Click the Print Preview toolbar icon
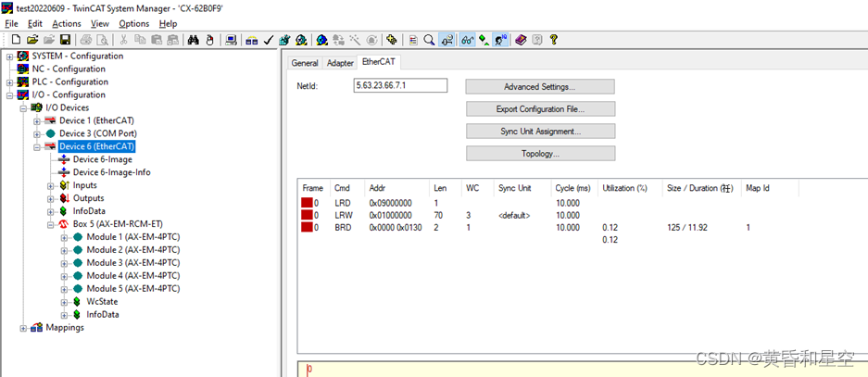Image resolution: width=868 pixels, height=377 pixels. coord(104,40)
